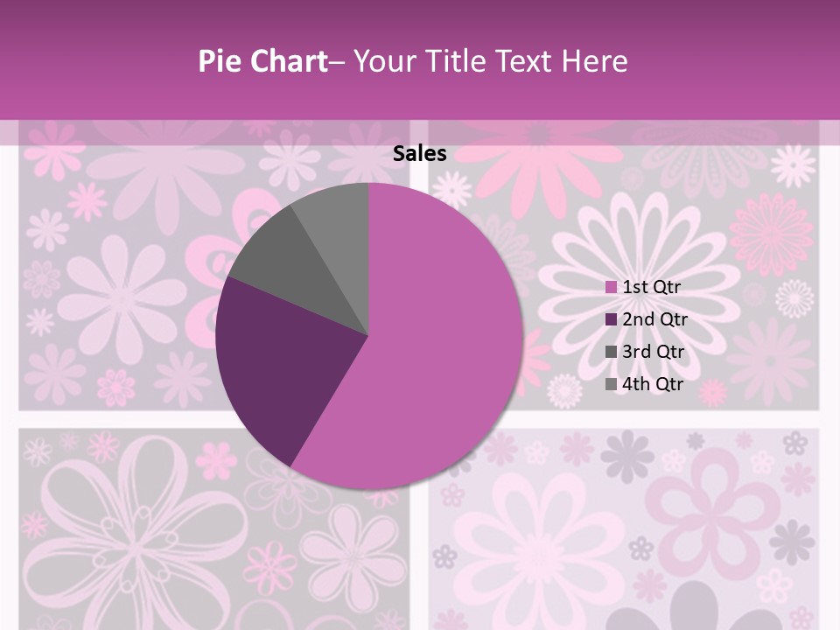Select the "3rd Qtr" legend text
The width and height of the screenshot is (840, 630).
[x=653, y=352]
